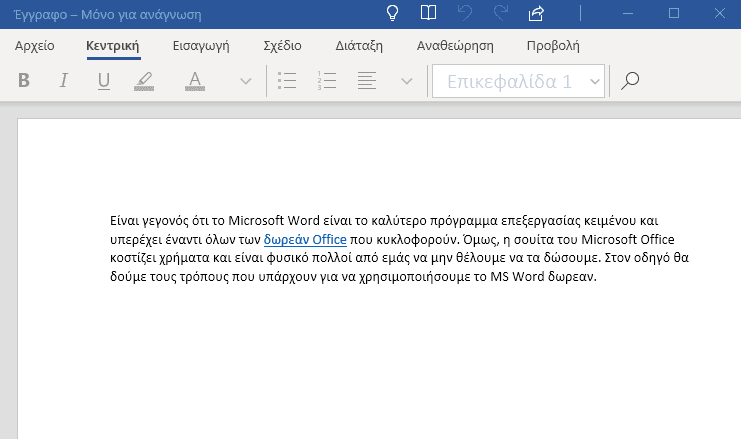This screenshot has height=439, width=741.
Task: Select the text highlight color tool
Action: pyautogui.click(x=144, y=81)
